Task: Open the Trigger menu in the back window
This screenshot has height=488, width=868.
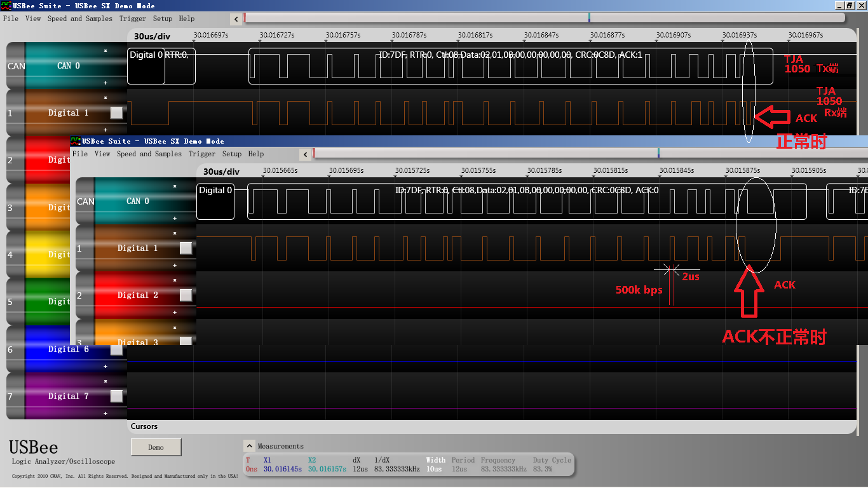Action: pyautogui.click(x=133, y=18)
